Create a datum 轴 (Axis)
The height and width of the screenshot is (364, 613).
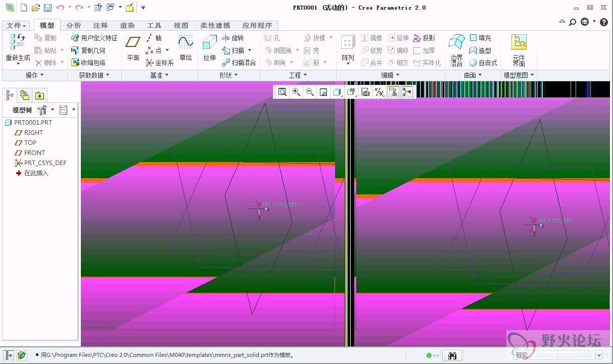(x=154, y=38)
